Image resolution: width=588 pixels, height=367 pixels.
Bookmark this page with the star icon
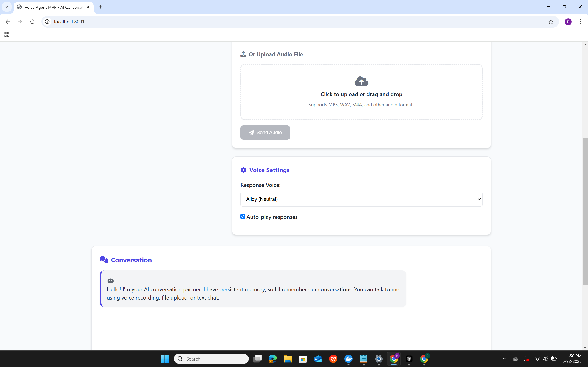pyautogui.click(x=551, y=22)
